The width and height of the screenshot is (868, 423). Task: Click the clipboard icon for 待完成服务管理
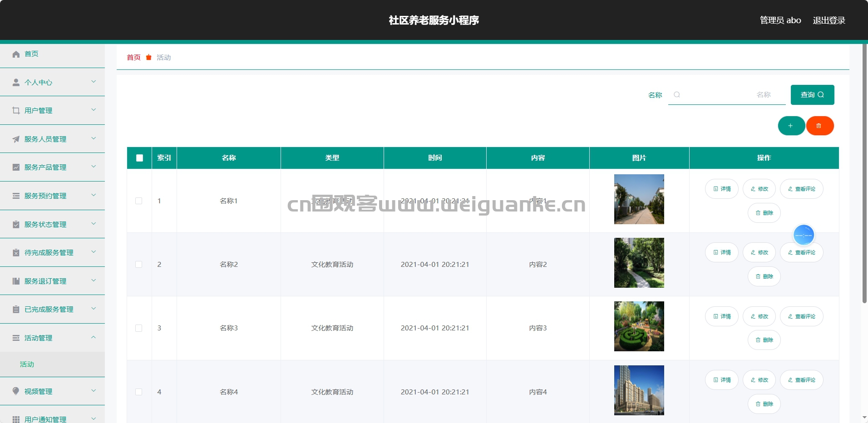pyautogui.click(x=16, y=252)
